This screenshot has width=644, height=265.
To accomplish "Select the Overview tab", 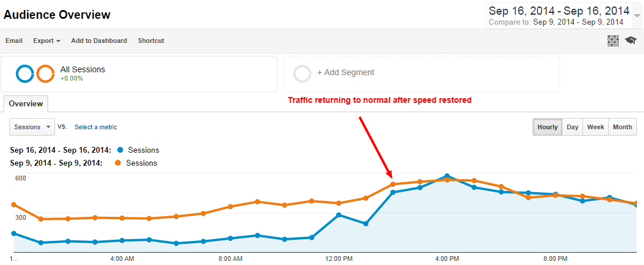I will (x=26, y=104).
